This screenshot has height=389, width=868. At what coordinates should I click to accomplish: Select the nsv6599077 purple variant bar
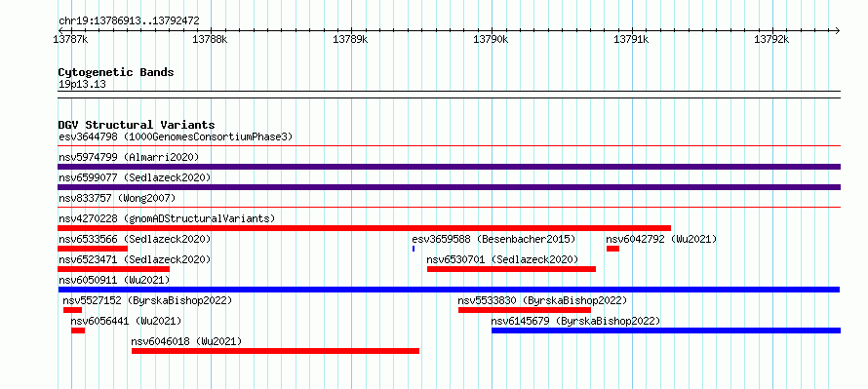449,187
